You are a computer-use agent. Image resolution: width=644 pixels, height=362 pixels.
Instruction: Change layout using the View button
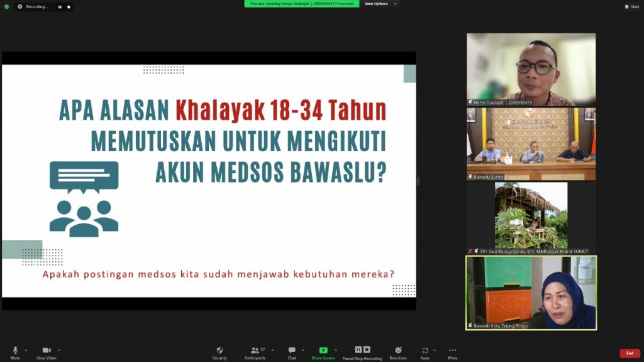631,6
